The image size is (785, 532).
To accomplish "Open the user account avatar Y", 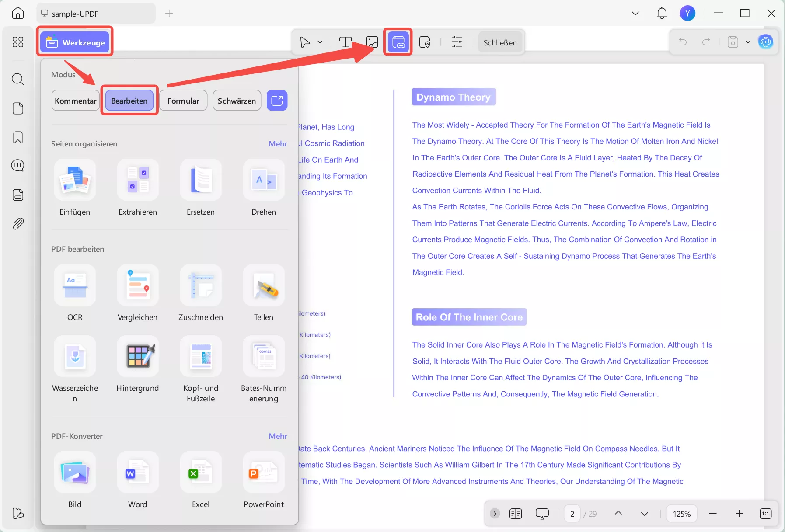I will pos(688,13).
